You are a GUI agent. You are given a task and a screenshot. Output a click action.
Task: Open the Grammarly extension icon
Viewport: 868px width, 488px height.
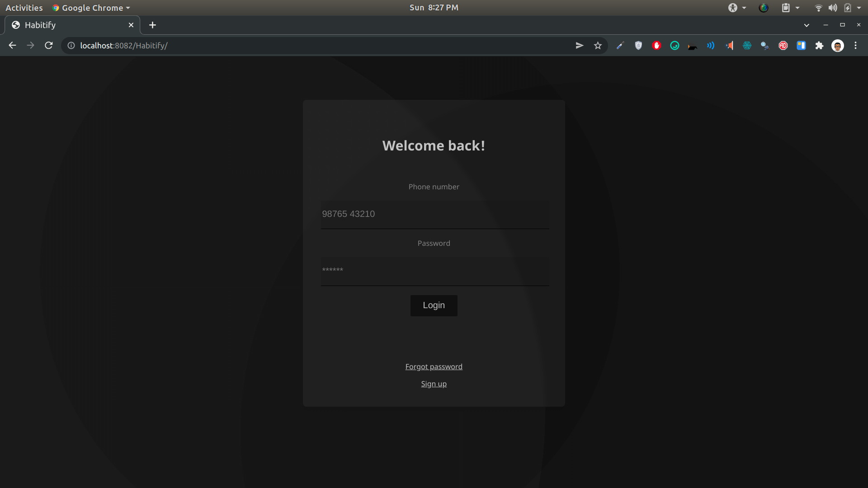click(x=675, y=46)
